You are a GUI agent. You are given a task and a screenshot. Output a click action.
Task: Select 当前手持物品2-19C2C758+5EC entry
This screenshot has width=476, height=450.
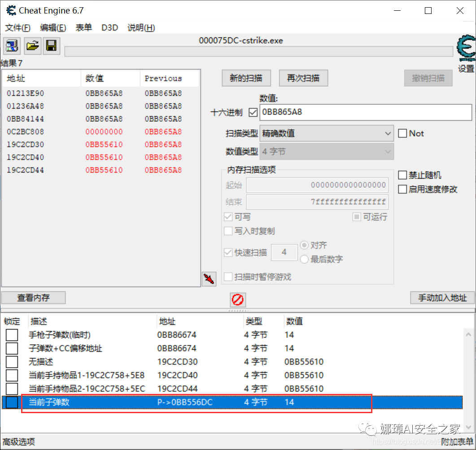tap(87, 388)
